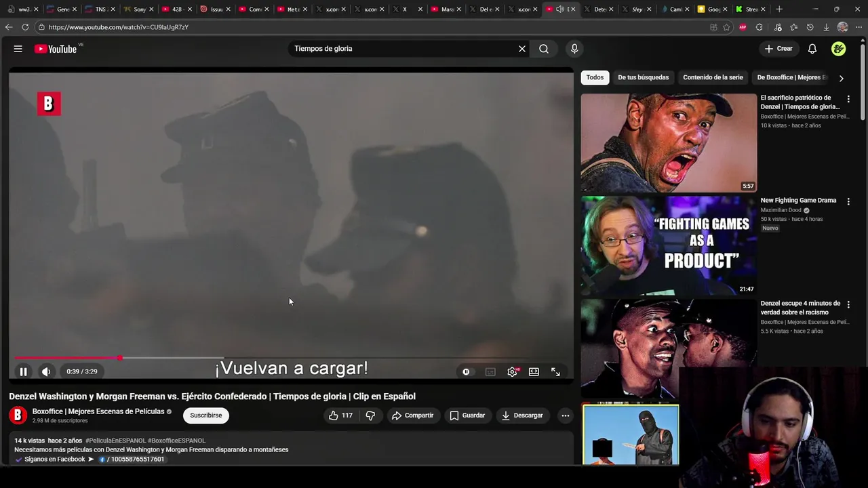This screenshot has width=868, height=488.
Task: Open the Denzel racismo video thumbnail
Action: [x=669, y=348]
